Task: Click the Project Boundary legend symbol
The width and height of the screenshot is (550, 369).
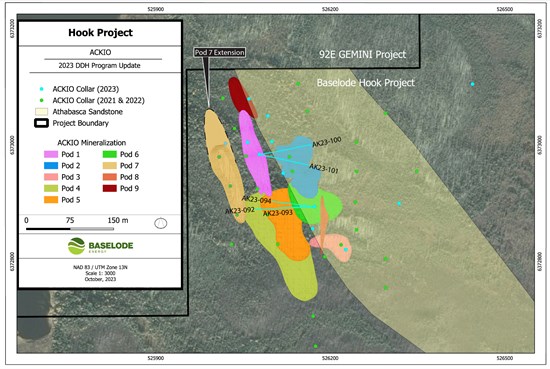Action: point(41,123)
